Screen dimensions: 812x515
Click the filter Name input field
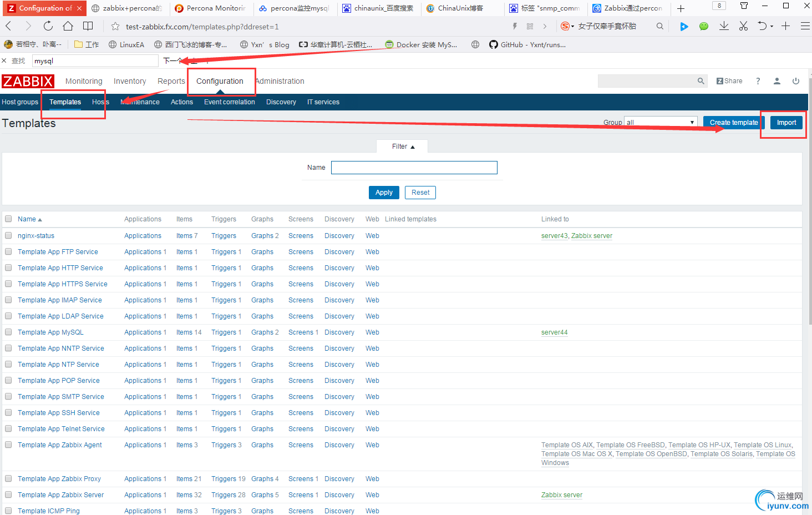(x=414, y=168)
